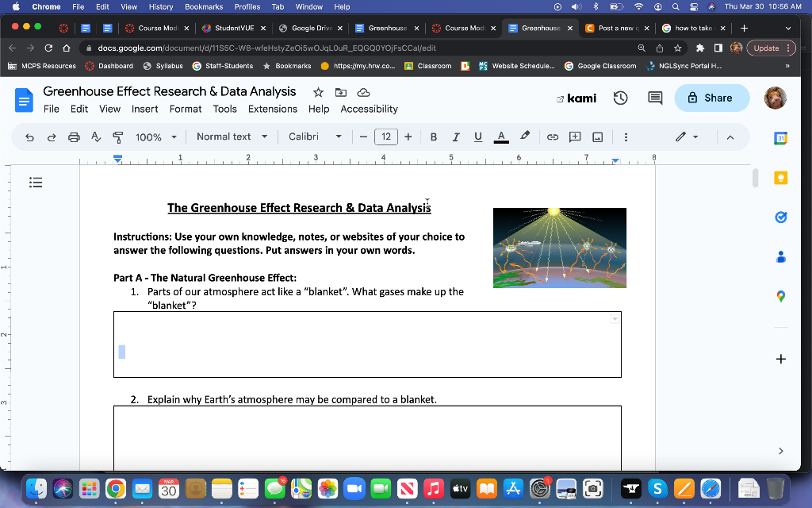Open Zoom from the dock
This screenshot has height=508, width=812.
tap(354, 488)
